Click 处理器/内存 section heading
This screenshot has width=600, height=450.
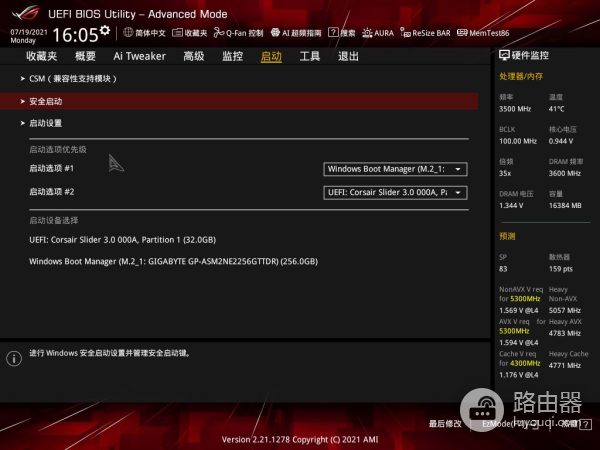pos(521,76)
